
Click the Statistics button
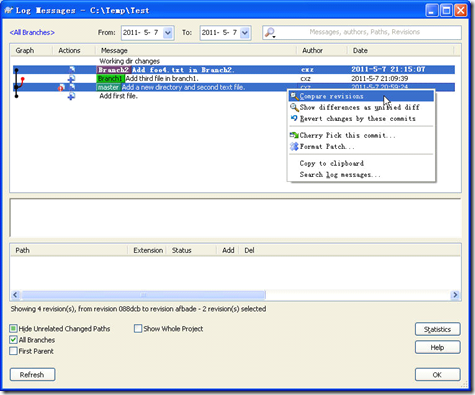coord(437,329)
